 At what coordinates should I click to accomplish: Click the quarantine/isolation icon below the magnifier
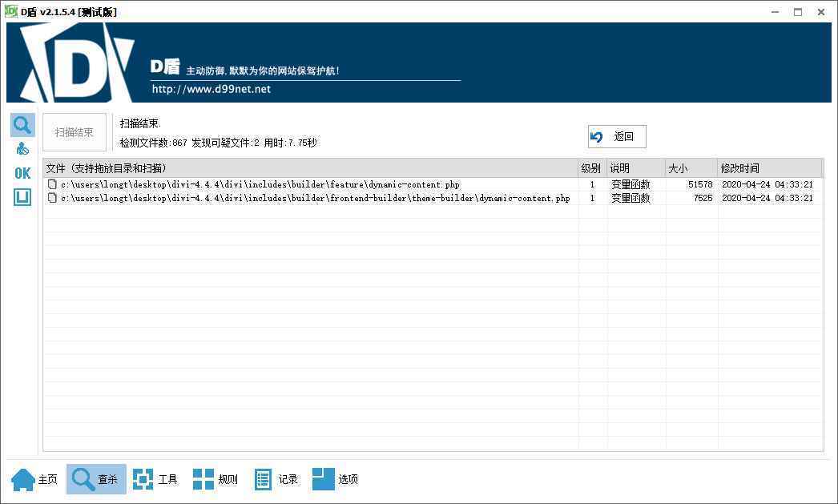[22, 147]
